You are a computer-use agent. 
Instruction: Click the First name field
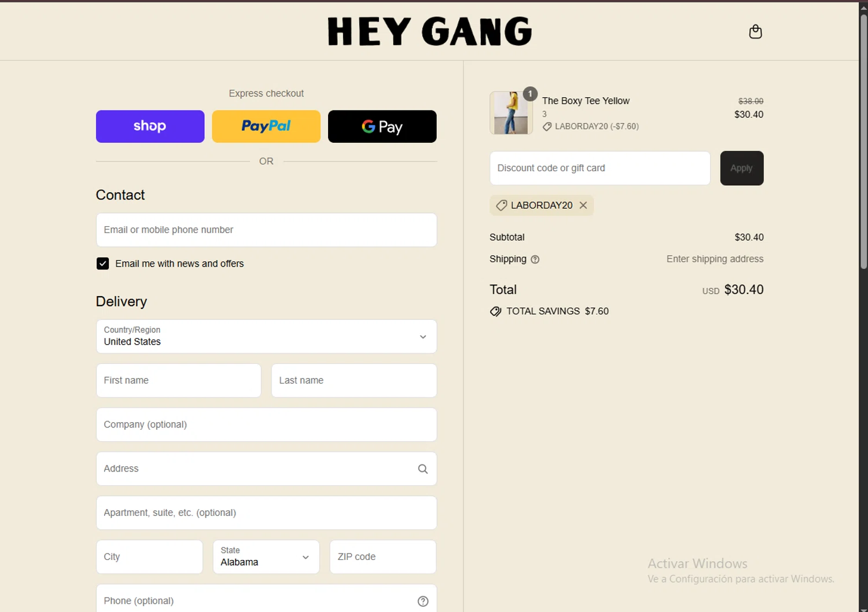(x=179, y=380)
